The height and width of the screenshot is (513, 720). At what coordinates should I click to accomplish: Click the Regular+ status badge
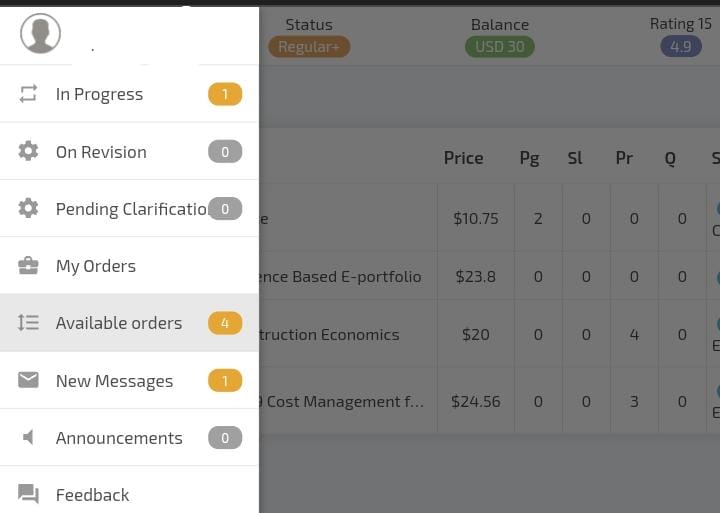tap(309, 47)
